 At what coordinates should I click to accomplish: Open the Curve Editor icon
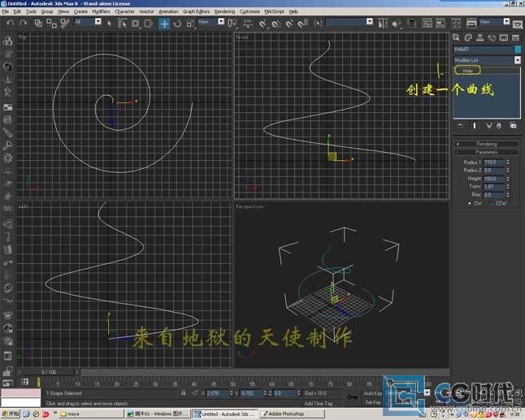427,24
